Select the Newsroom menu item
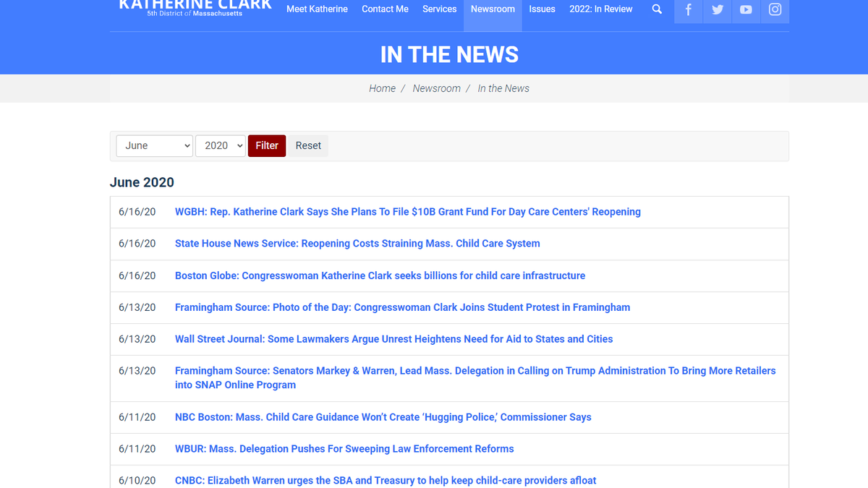Screen dimensions: 868x488 click(493, 9)
